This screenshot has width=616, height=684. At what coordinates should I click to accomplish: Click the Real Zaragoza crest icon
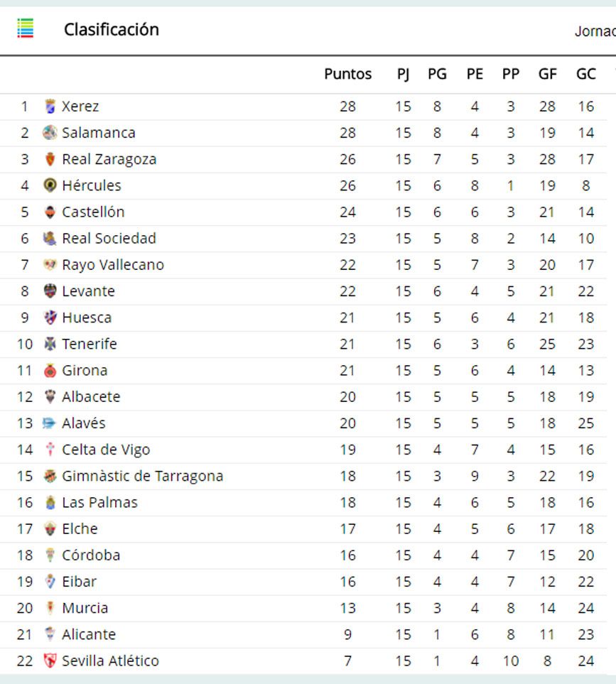pos(50,159)
